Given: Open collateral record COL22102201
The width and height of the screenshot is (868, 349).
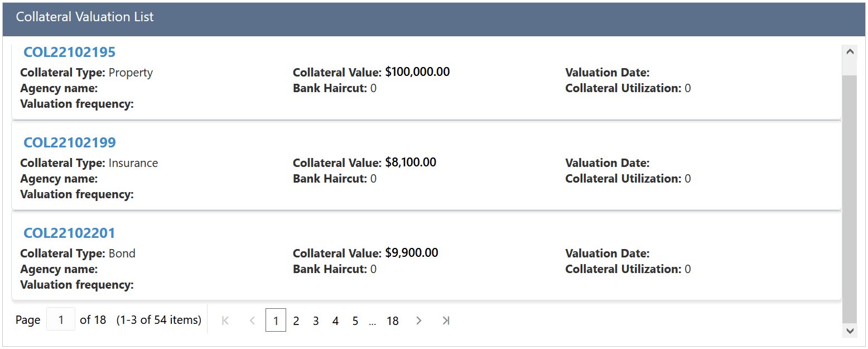Looking at the screenshot, I should [69, 233].
